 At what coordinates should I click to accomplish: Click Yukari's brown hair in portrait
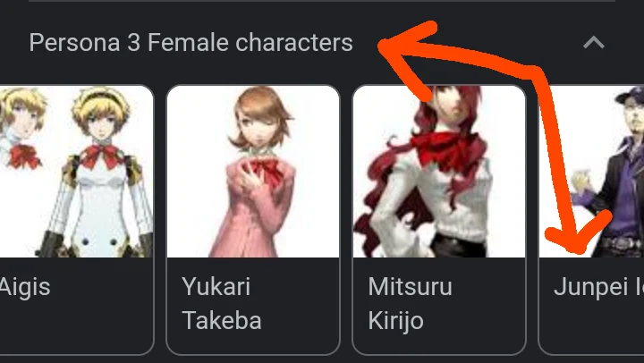click(x=260, y=111)
